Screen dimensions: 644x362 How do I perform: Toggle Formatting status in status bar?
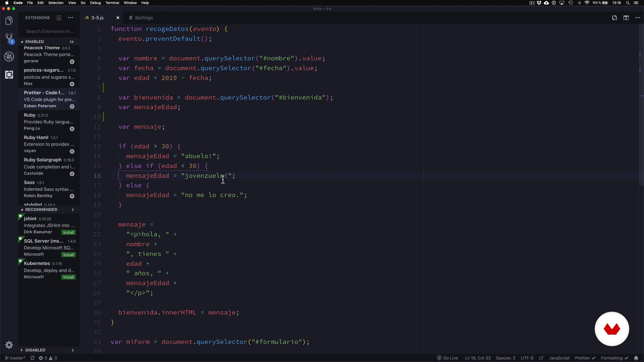point(614,358)
